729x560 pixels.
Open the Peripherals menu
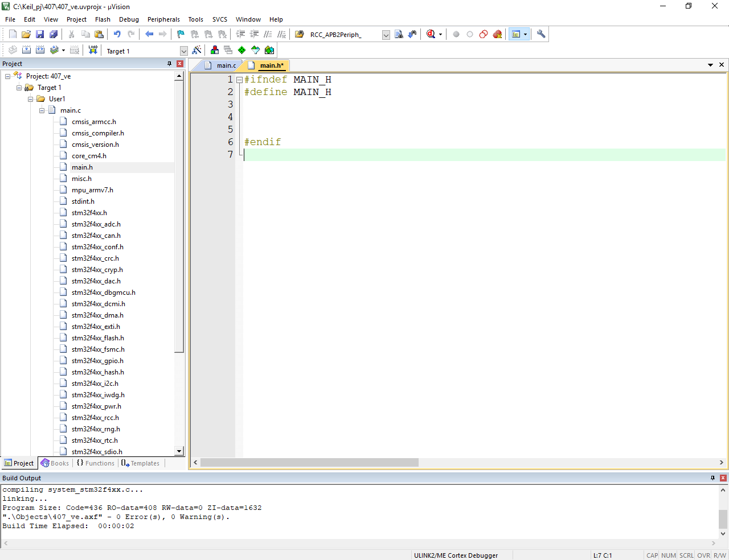point(163,19)
